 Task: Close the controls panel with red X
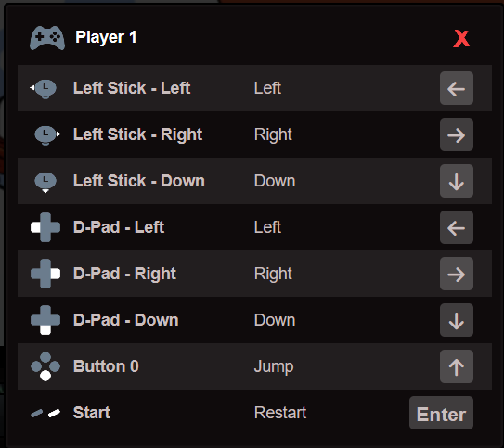coord(461,39)
